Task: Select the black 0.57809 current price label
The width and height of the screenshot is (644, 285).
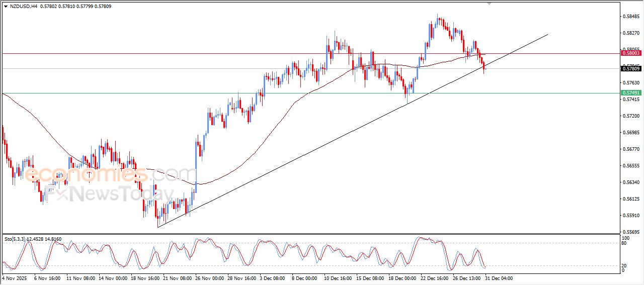Action: click(630, 69)
